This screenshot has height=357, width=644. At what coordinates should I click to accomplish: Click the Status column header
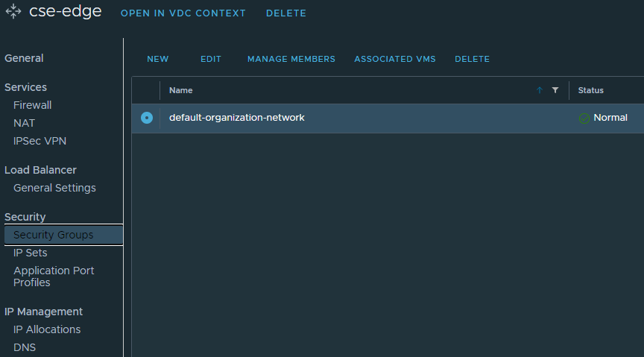[591, 90]
